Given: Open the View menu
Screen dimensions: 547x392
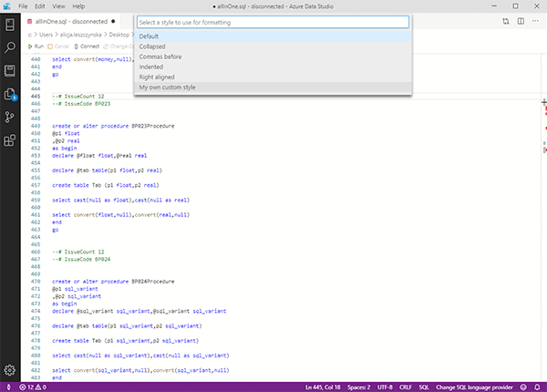Looking at the screenshot, I should [x=58, y=6].
